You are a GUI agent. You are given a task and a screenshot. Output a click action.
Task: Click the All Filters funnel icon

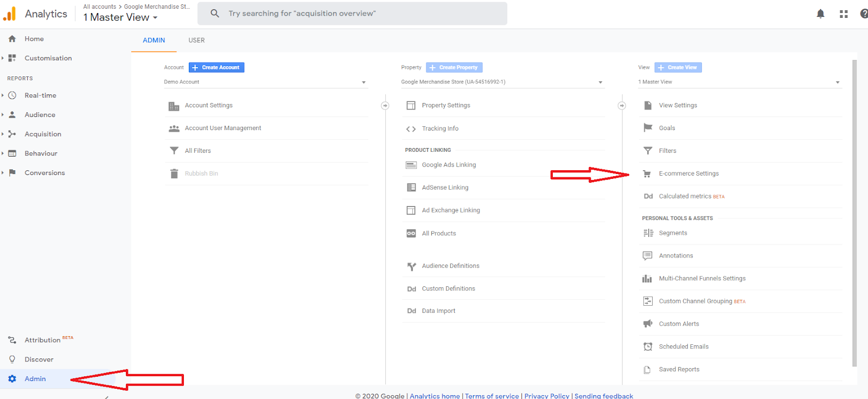[174, 151]
